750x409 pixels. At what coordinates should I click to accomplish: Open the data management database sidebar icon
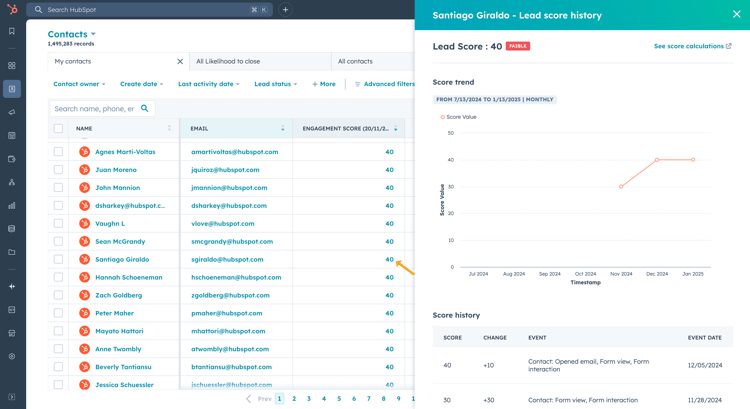click(12, 229)
